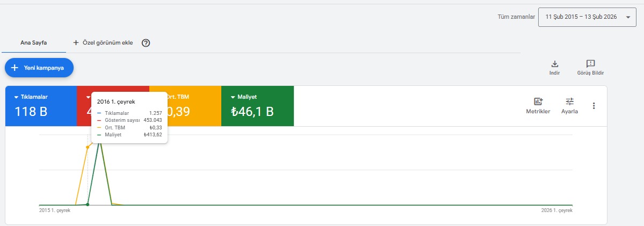This screenshot has width=644, height=226.
Task: Select the green Maliyet metric card
Action: [x=257, y=106]
